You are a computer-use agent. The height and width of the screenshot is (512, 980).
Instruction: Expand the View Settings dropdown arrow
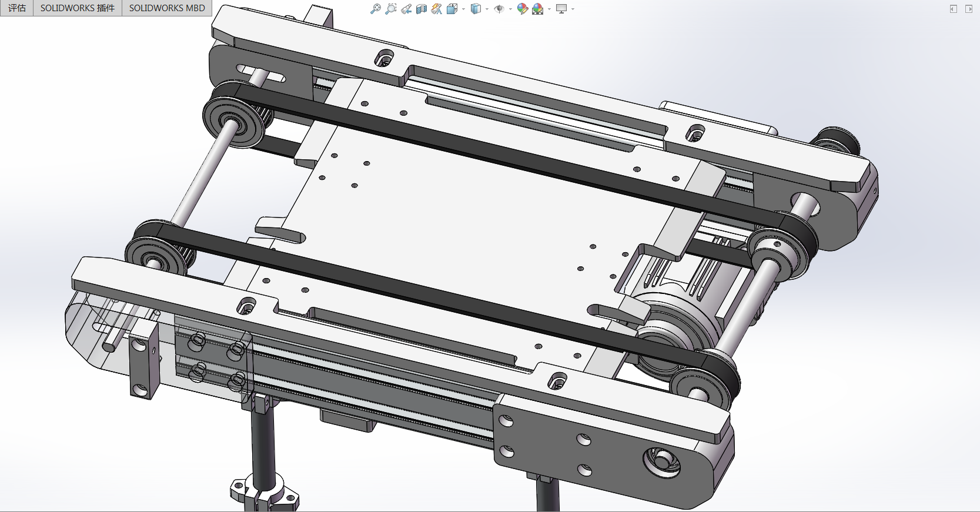point(573,9)
